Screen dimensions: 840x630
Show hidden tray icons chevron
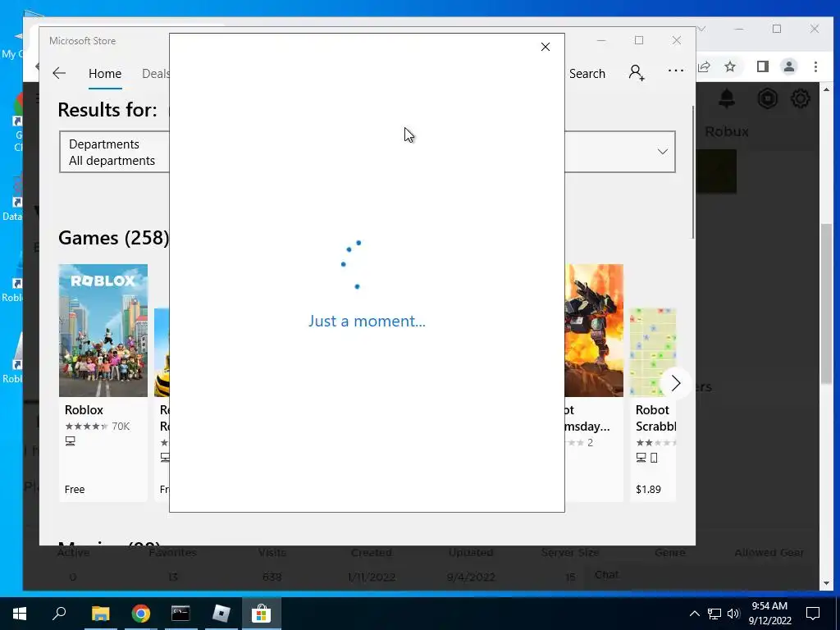point(694,614)
